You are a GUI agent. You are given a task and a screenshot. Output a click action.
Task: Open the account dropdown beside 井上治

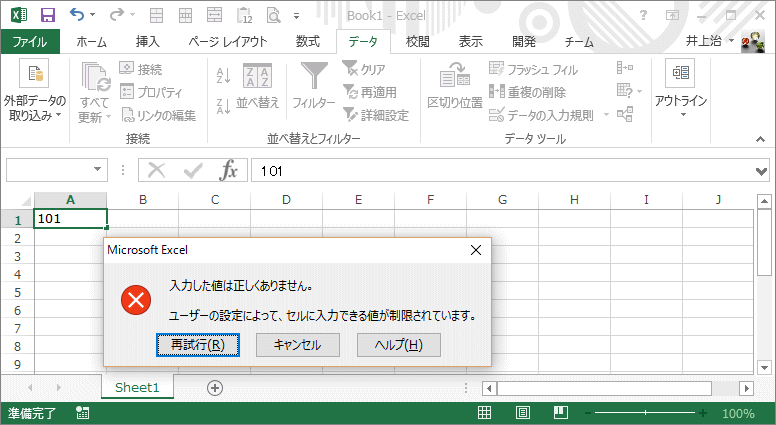pyautogui.click(x=731, y=40)
